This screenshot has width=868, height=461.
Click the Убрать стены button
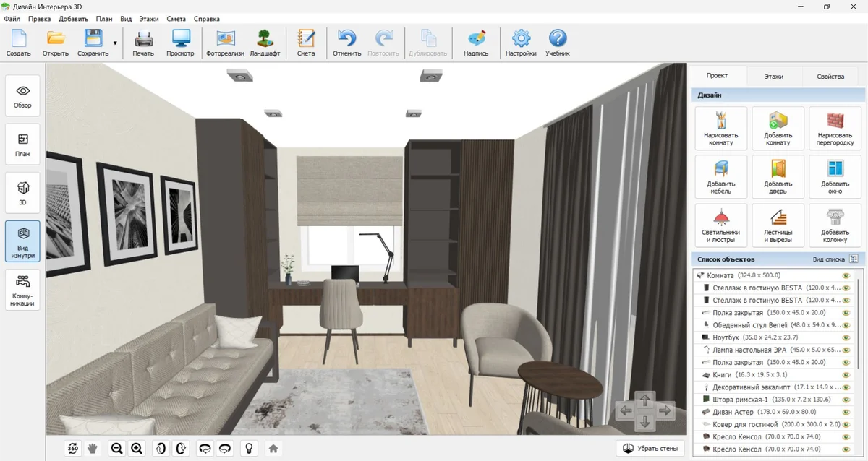(x=650, y=449)
